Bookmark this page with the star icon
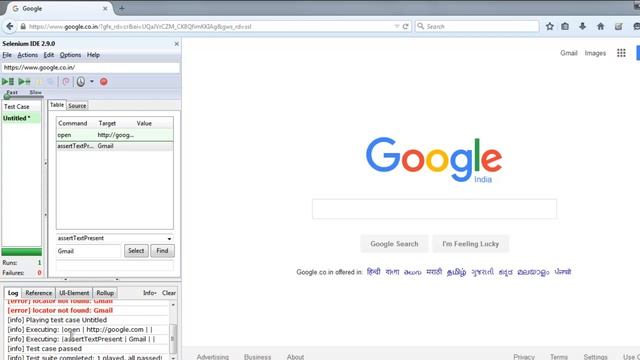This screenshot has height=360, width=640. click(550, 27)
